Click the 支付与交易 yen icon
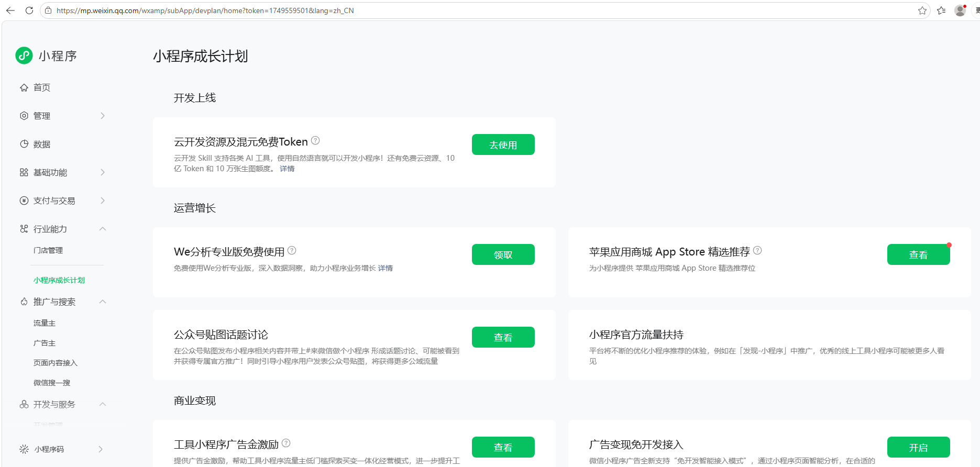The image size is (980, 467). point(24,201)
